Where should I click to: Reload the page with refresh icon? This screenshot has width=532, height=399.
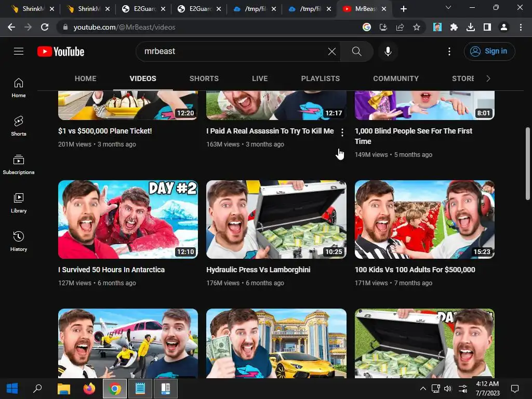pyautogui.click(x=45, y=27)
